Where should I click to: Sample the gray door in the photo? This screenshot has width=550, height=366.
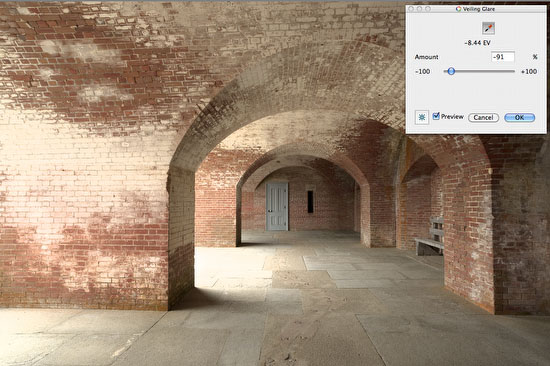tap(277, 206)
